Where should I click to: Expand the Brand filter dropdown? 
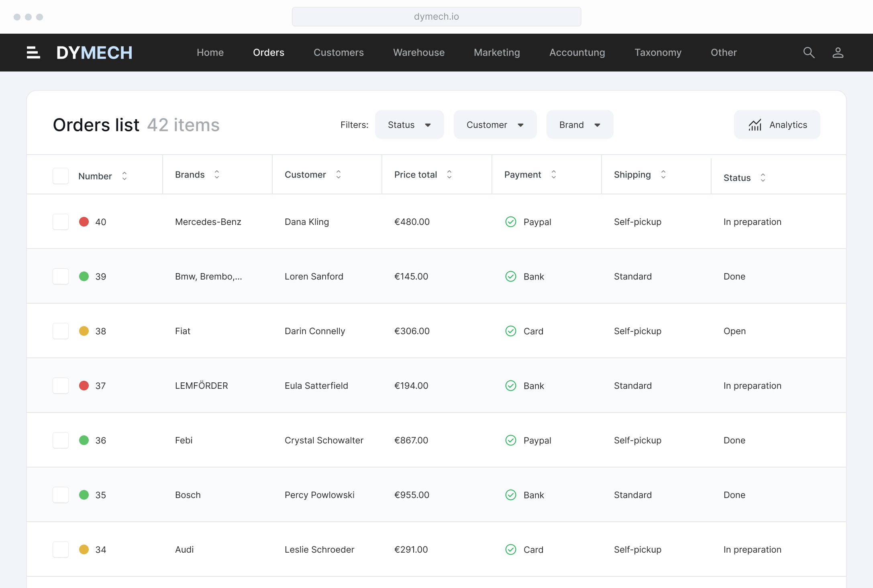(x=579, y=125)
